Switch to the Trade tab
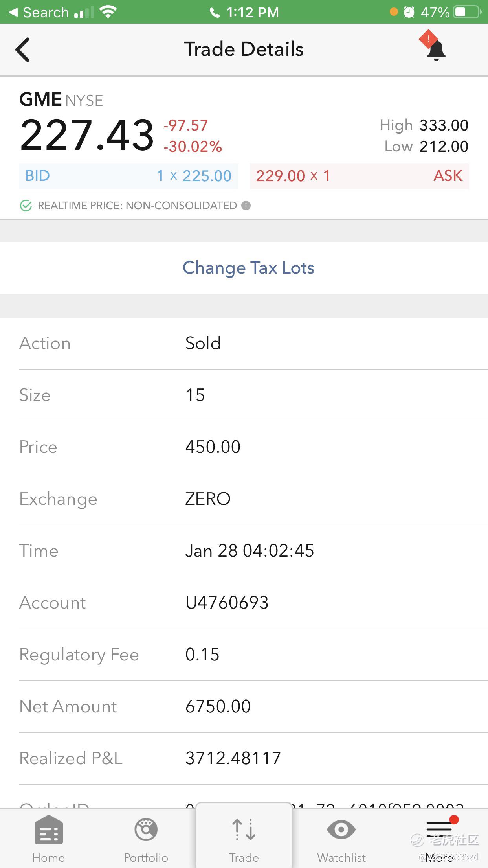488x868 pixels. pyautogui.click(x=244, y=836)
